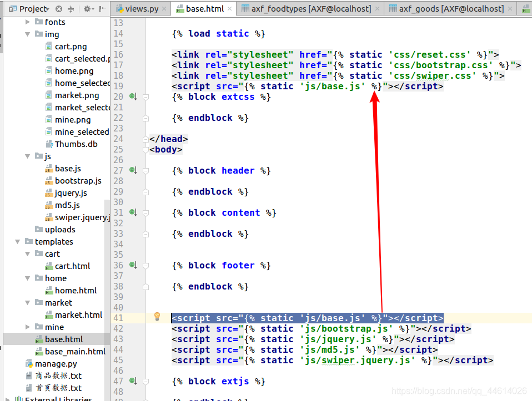Viewport: 532px width, 401px height.
Task: Click the override gutter icon on line 20
Action: click(x=133, y=97)
